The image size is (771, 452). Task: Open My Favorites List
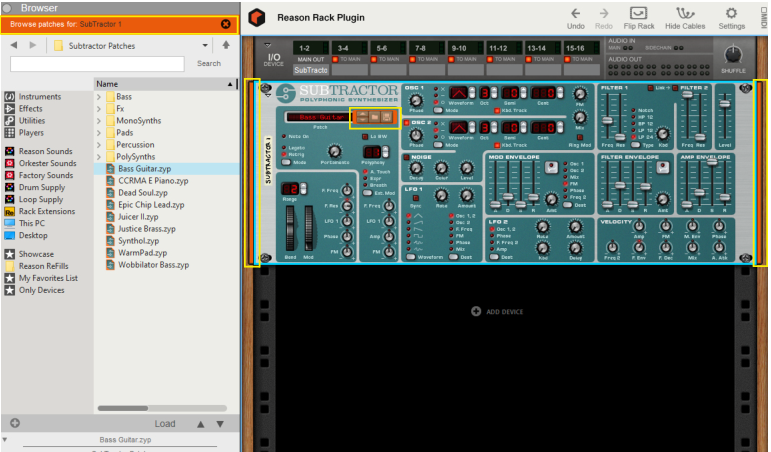tap(48, 278)
